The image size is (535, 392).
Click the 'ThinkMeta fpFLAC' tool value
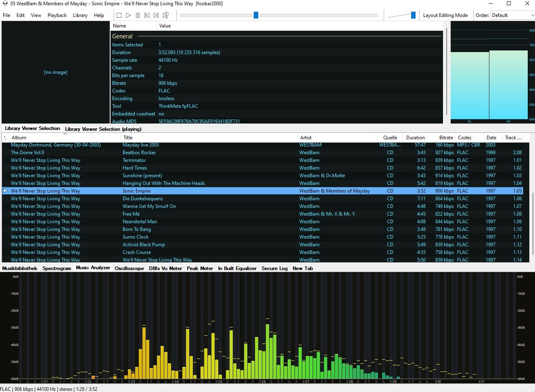click(178, 106)
